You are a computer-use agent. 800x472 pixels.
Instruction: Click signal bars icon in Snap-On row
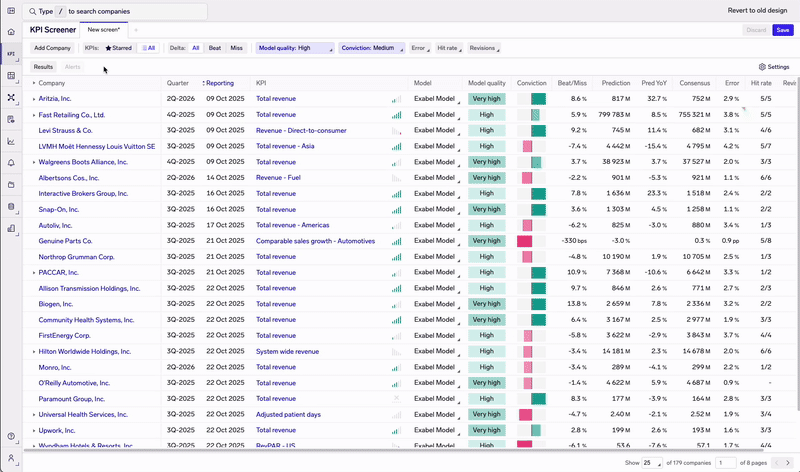[x=396, y=209]
